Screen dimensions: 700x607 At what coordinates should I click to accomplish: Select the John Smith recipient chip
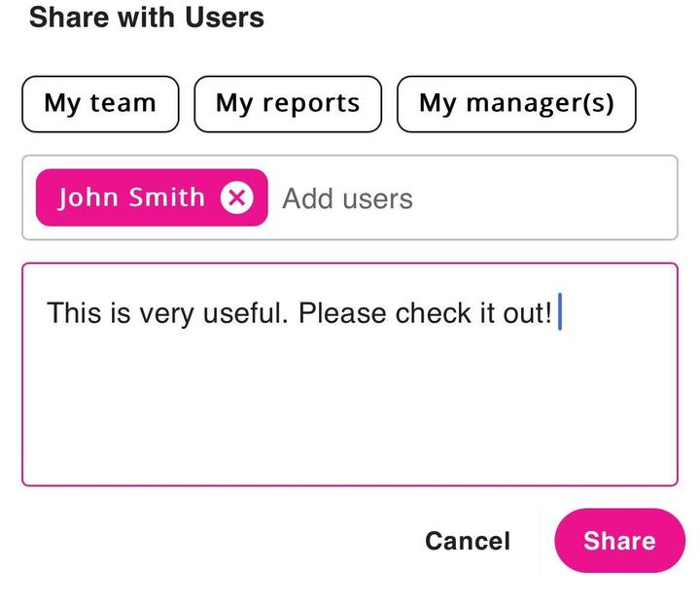(131, 197)
